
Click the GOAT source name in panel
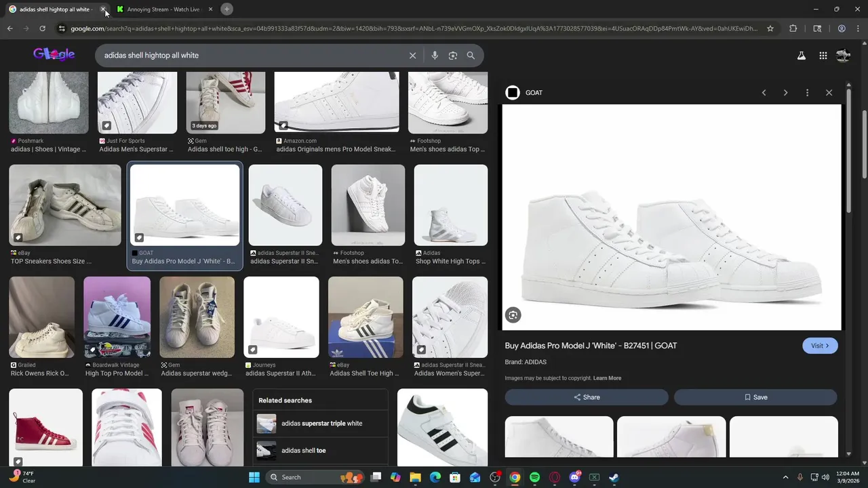pos(534,93)
